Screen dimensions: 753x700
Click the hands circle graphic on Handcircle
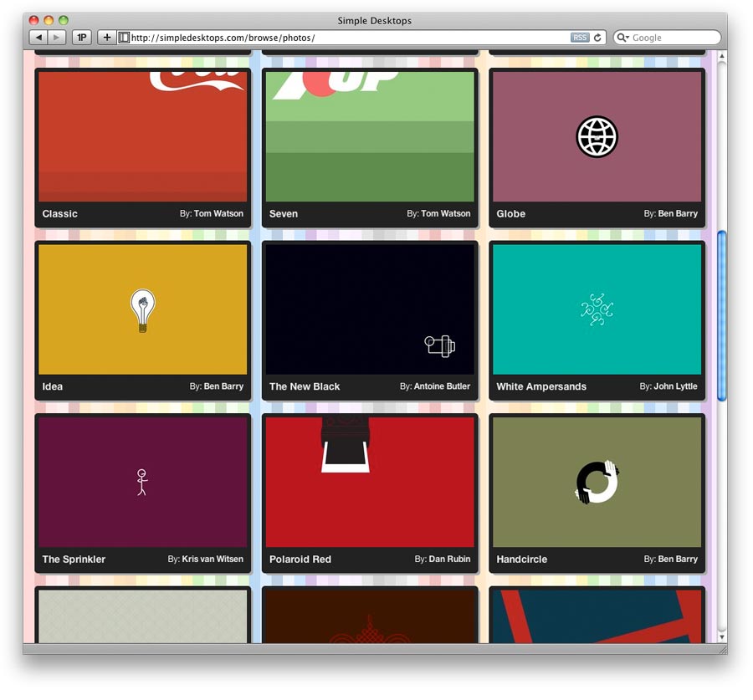(x=597, y=482)
